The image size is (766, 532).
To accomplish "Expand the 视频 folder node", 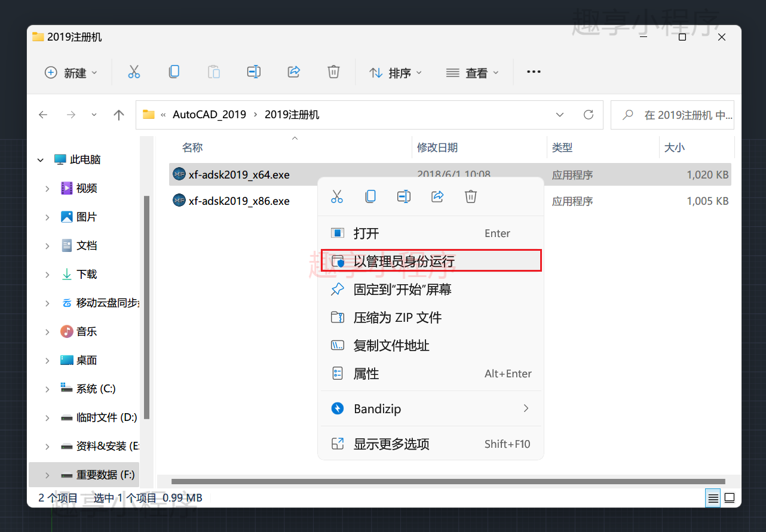I will [47, 189].
